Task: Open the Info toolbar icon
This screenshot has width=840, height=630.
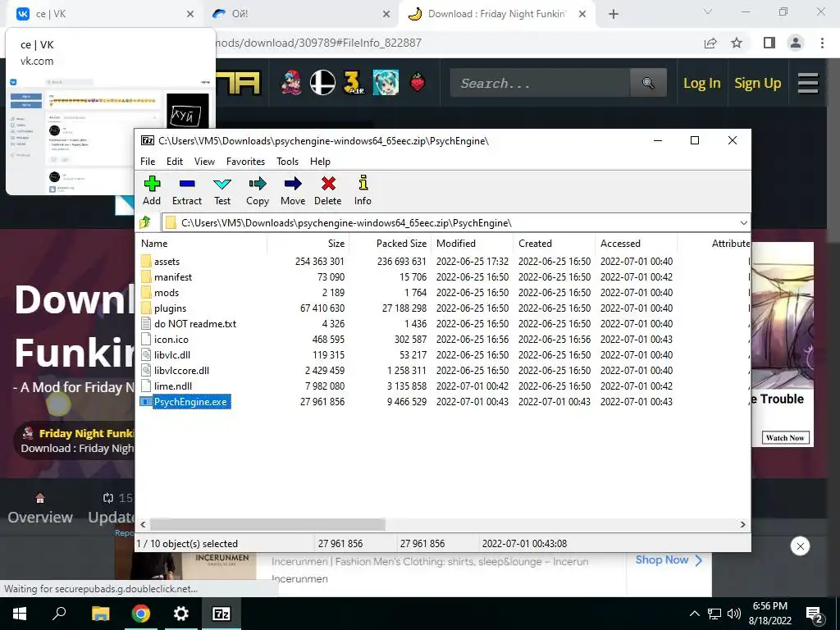Action: (363, 190)
